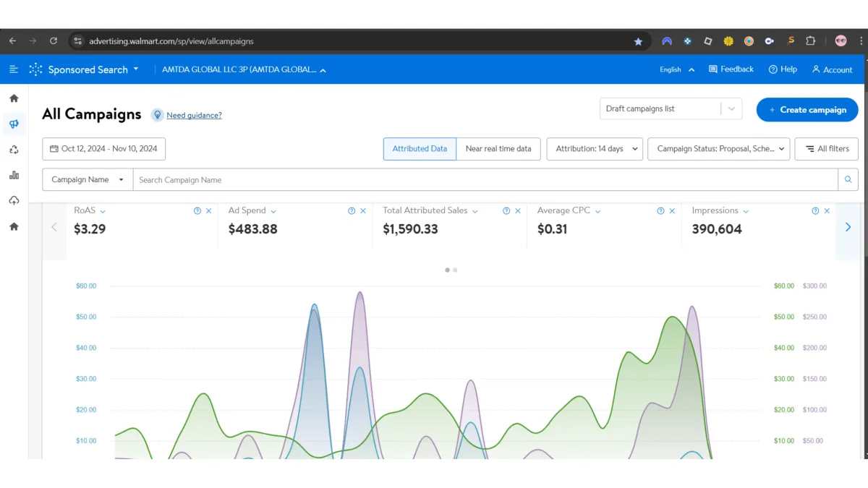Switch to Attributed Data view
Screen dimensions: 868x488
click(x=420, y=149)
